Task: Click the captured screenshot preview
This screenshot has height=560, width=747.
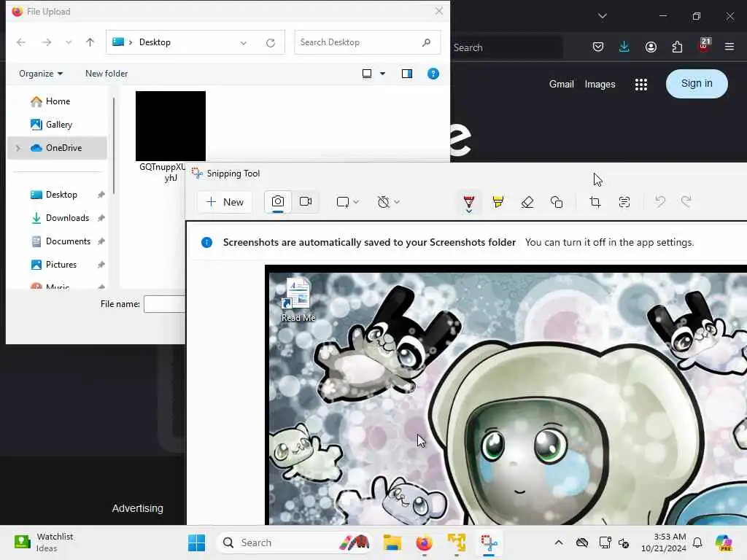Action: point(506,395)
